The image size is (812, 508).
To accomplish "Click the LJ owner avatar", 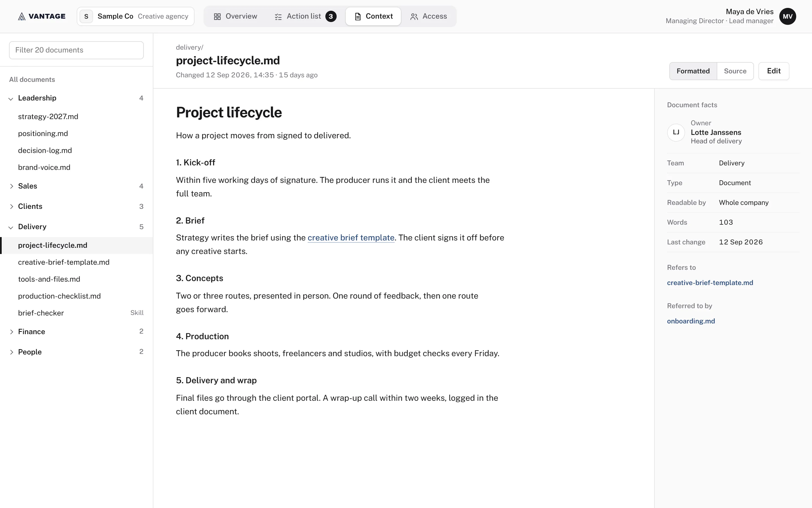I will click(x=676, y=132).
